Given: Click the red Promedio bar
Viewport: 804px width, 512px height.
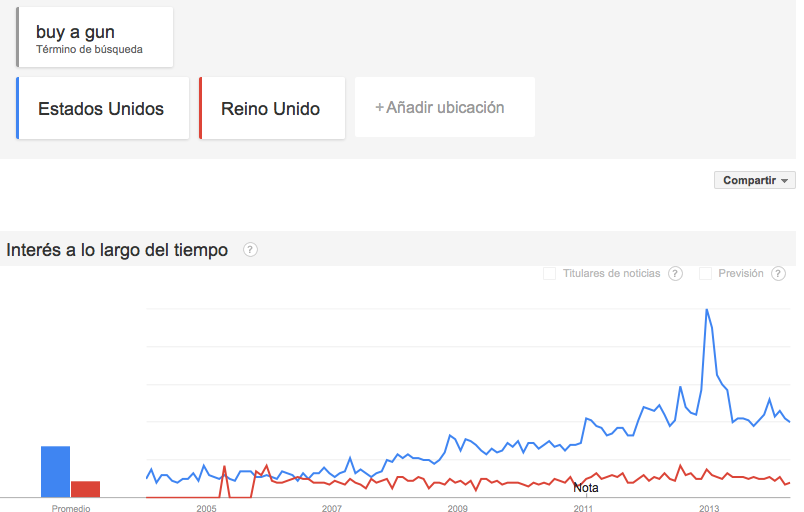Looking at the screenshot, I should coord(85,488).
